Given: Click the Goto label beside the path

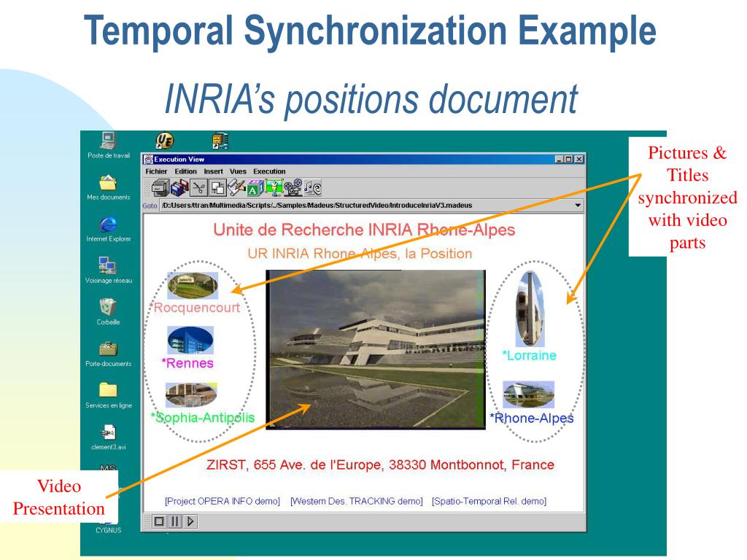Looking at the screenshot, I should [150, 206].
